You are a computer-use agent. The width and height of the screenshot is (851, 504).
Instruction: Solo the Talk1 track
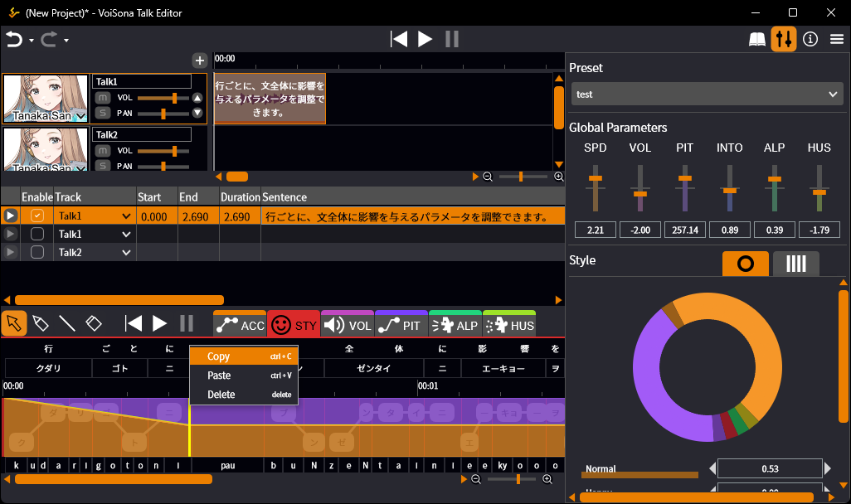[x=103, y=113]
